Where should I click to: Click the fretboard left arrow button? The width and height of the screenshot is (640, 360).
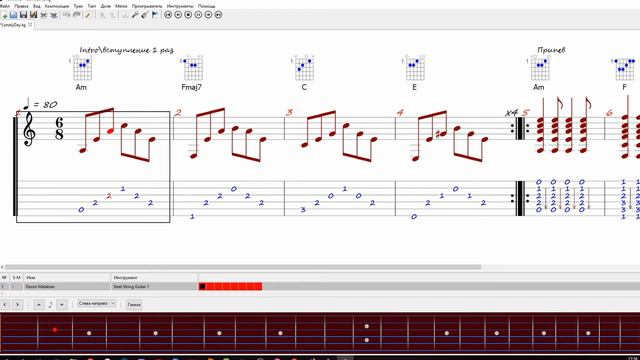[x=5, y=304]
